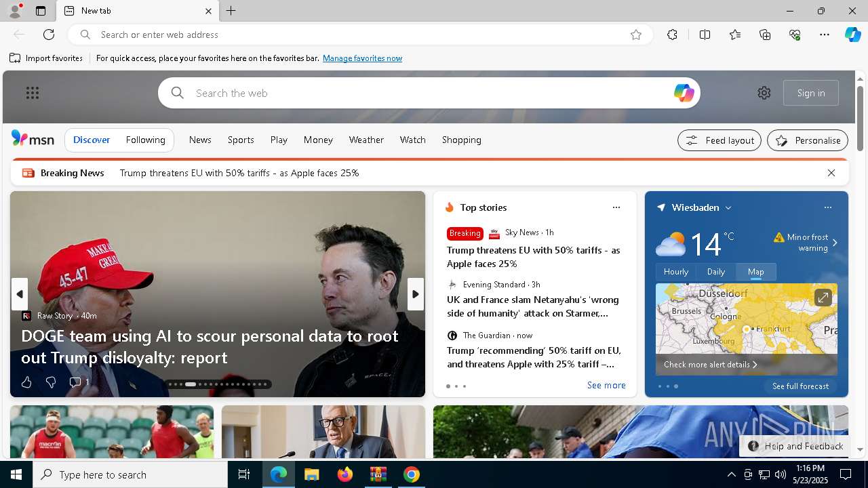Screen dimensions: 868x488
Task: Select the Following tab
Action: point(146,140)
